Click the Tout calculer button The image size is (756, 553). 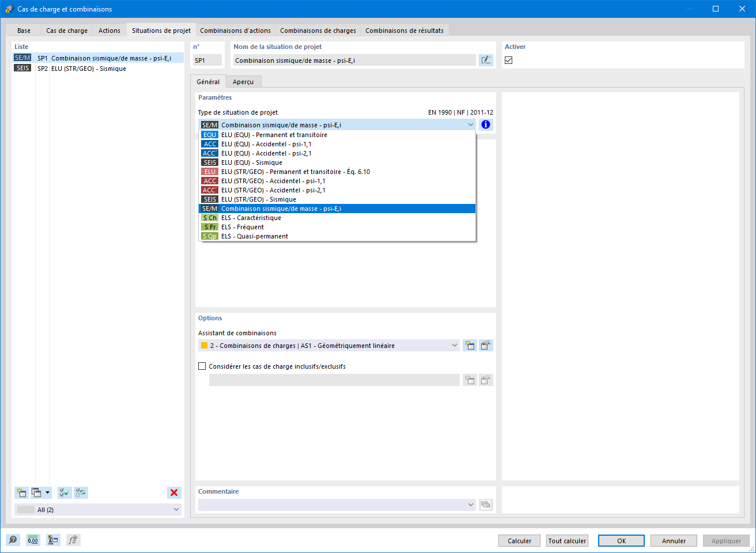[x=566, y=540]
